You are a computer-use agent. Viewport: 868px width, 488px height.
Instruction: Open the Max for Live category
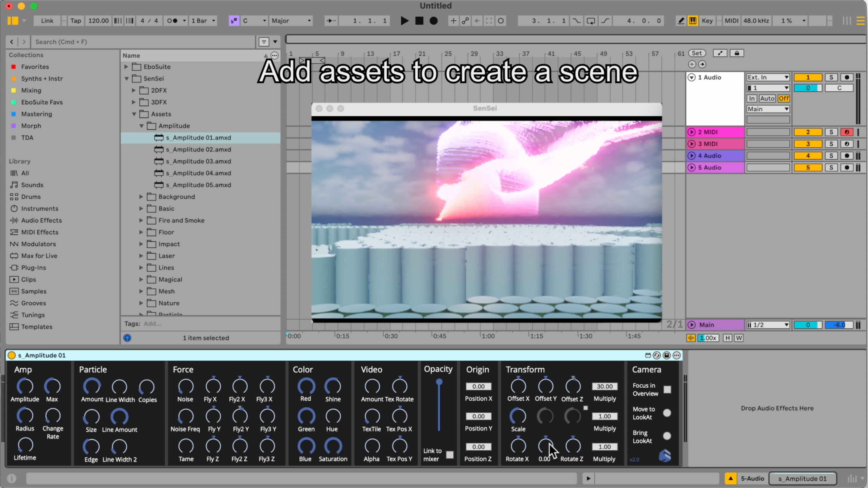coord(39,255)
